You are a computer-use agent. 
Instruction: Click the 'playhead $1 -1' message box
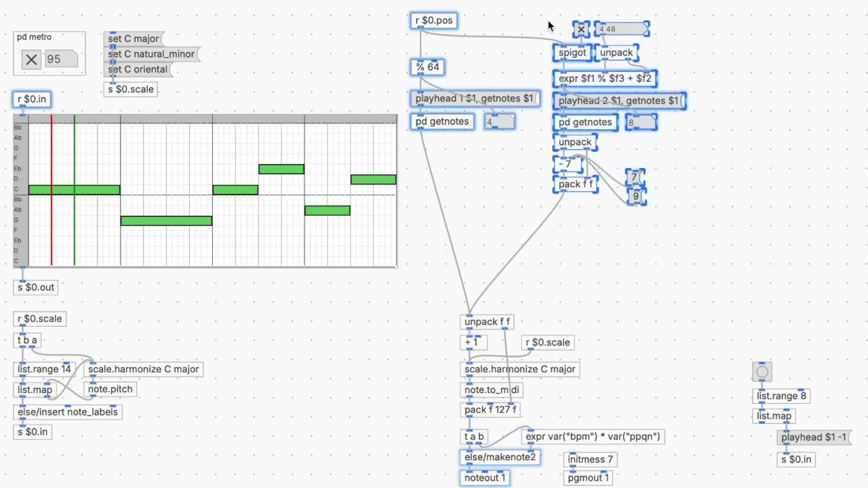point(814,438)
